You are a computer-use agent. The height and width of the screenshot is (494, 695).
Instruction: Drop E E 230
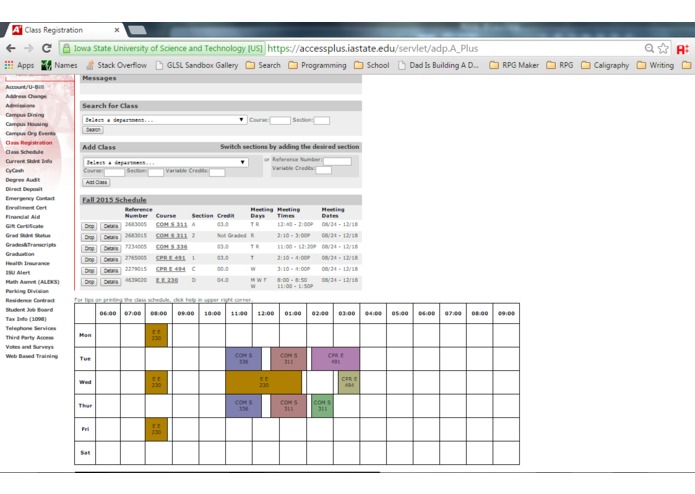90,282
